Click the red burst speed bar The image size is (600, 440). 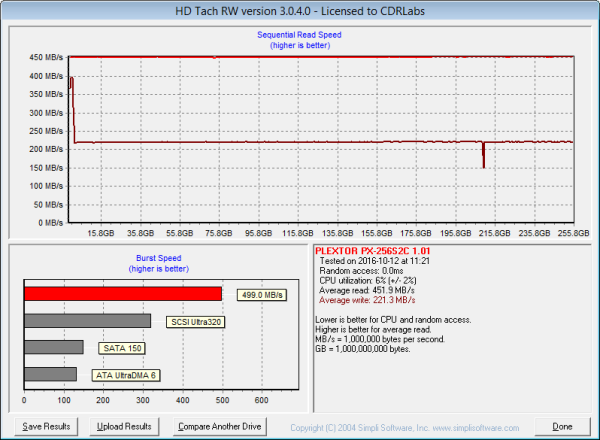coord(123,294)
